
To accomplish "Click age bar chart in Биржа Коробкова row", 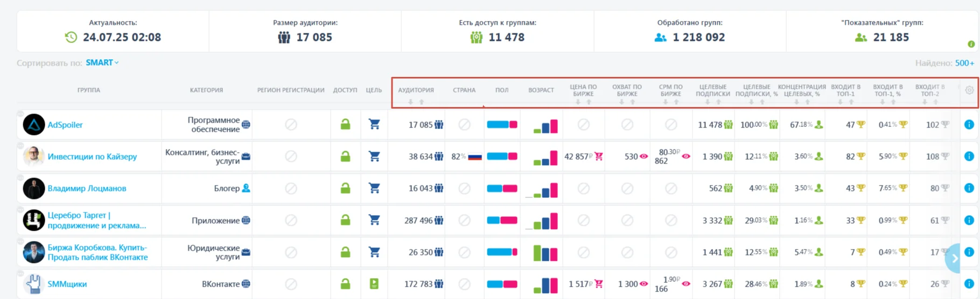I will pyautogui.click(x=545, y=253).
